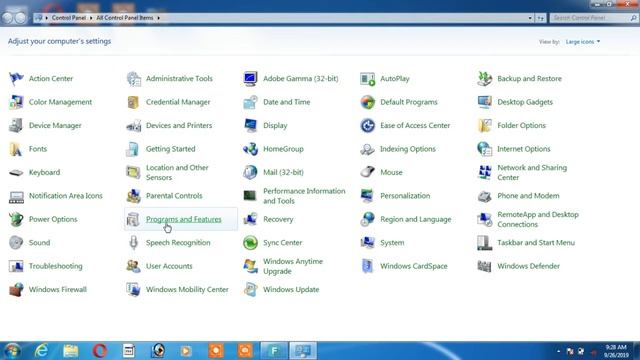This screenshot has height=360, width=640.
Task: Click the Ease of Access Center icon
Action: [367, 125]
